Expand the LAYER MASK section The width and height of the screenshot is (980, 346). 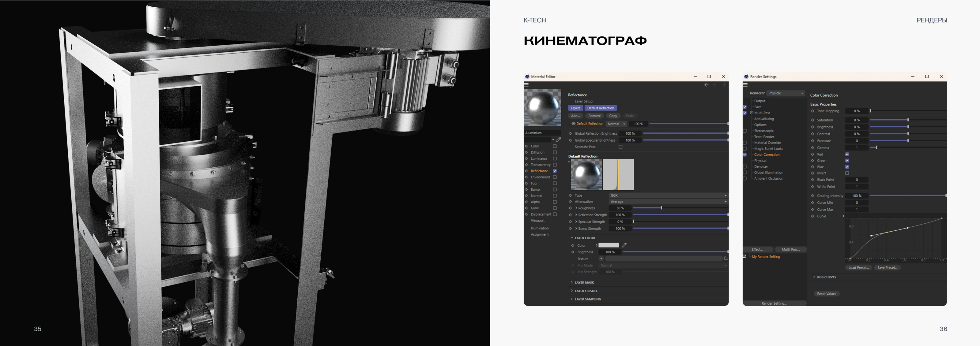tap(584, 282)
